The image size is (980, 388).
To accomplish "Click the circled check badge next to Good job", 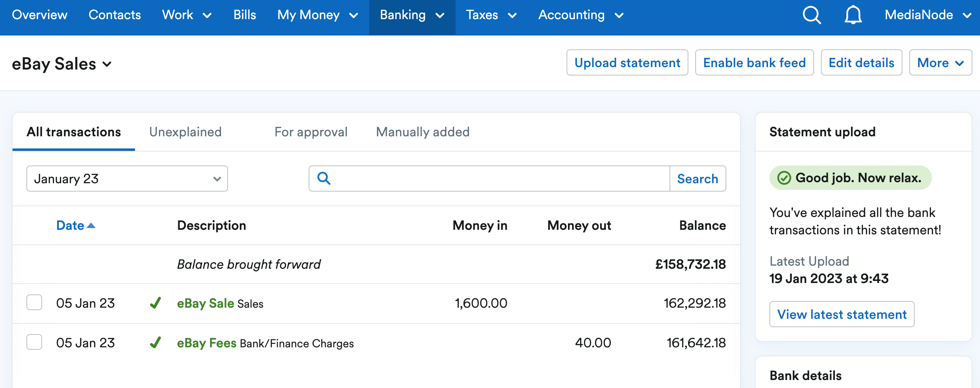I will [x=784, y=177].
